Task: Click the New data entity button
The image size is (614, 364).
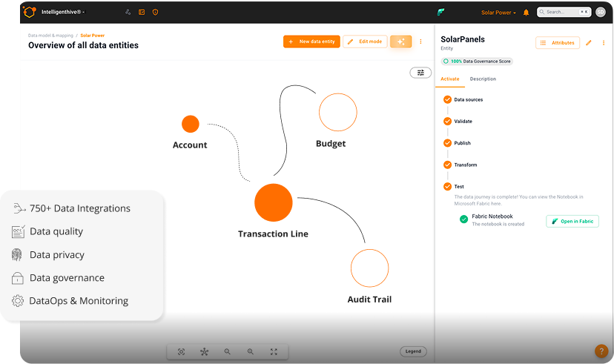Action: (x=311, y=42)
